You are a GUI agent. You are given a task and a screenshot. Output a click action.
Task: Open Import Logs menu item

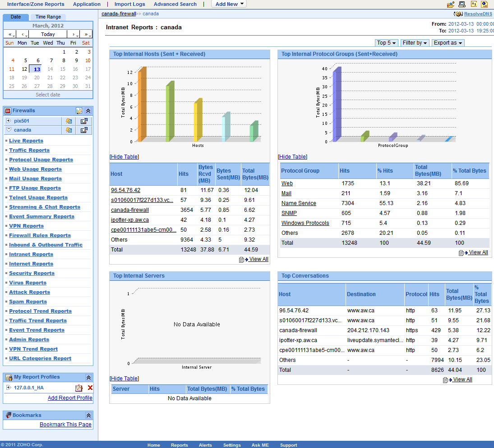[x=129, y=4]
